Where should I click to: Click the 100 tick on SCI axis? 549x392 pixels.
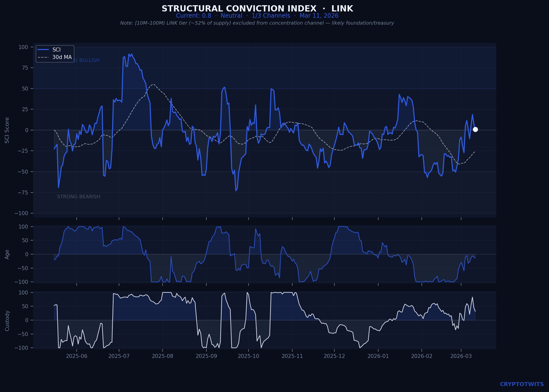pos(23,47)
